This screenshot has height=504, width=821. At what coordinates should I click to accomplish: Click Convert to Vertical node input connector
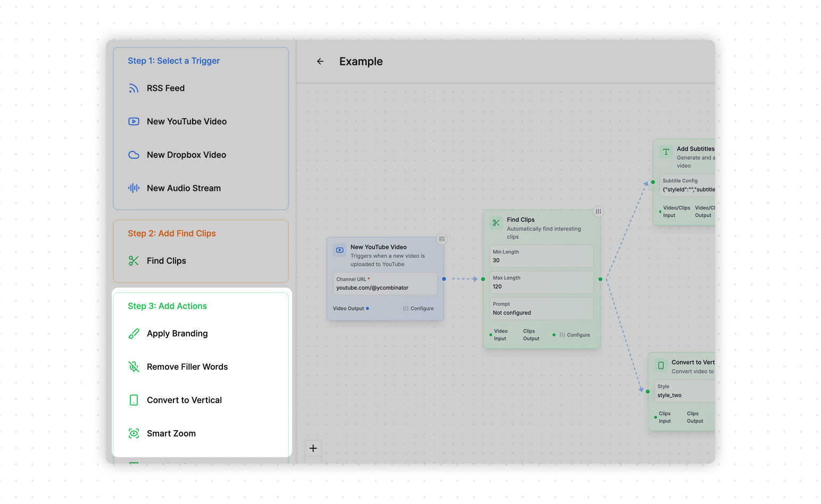[x=648, y=392]
